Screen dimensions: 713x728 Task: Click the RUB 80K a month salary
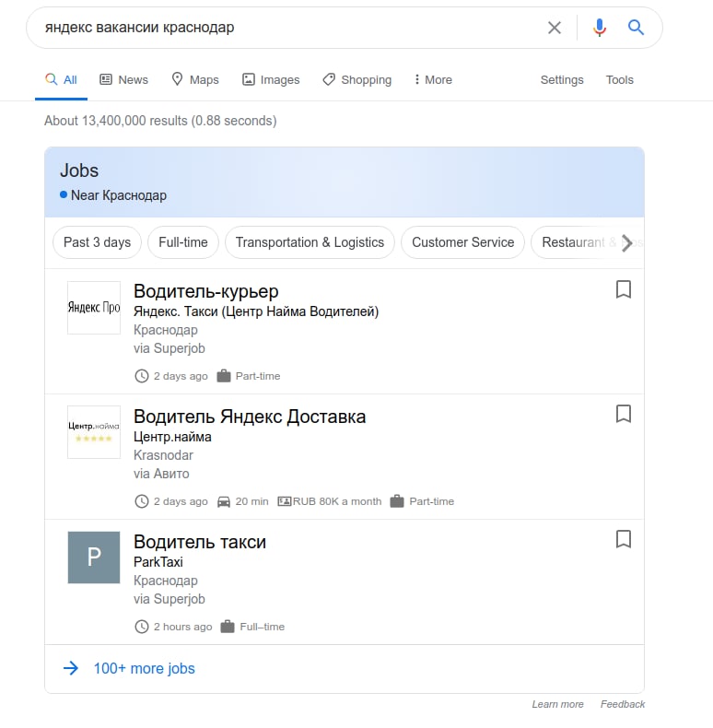click(337, 501)
